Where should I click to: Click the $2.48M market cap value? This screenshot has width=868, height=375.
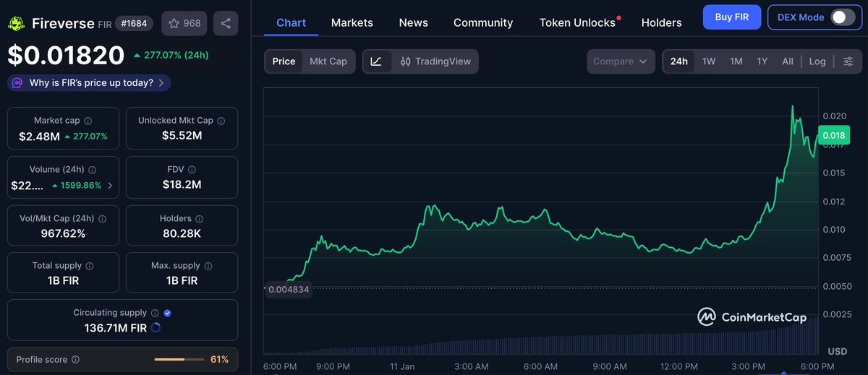40,137
